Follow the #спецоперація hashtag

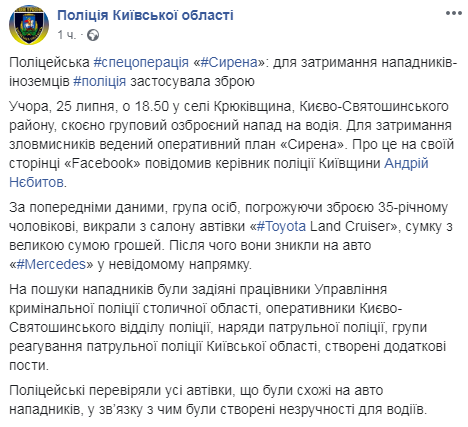[x=141, y=62]
